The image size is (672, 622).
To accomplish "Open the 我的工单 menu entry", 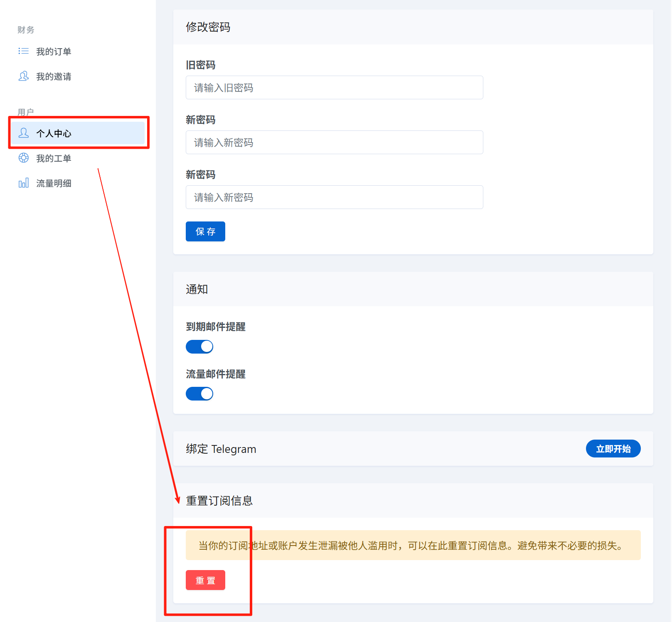I will point(54,158).
